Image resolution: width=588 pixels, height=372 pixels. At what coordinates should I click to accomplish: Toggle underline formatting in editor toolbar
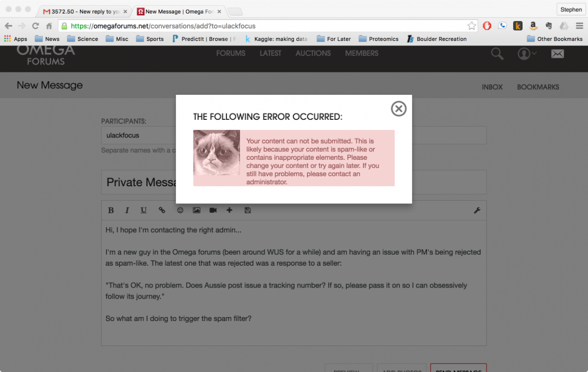(x=143, y=210)
